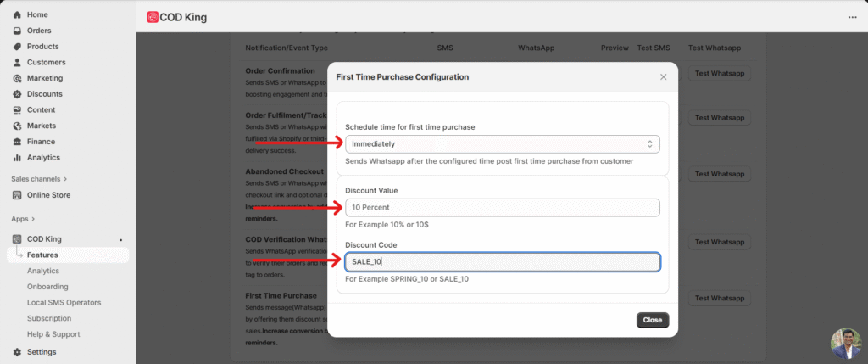Viewport: 868px width, 364px height.
Task: Click the Discount Value input field
Action: click(502, 207)
